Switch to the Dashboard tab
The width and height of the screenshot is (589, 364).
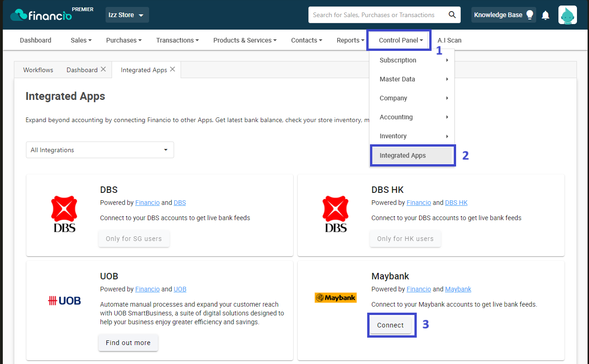pyautogui.click(x=82, y=70)
